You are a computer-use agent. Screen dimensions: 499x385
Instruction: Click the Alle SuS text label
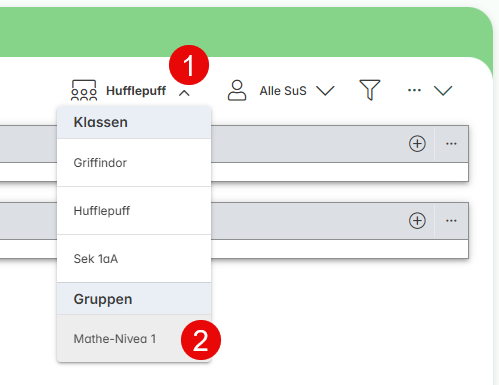pyautogui.click(x=283, y=91)
